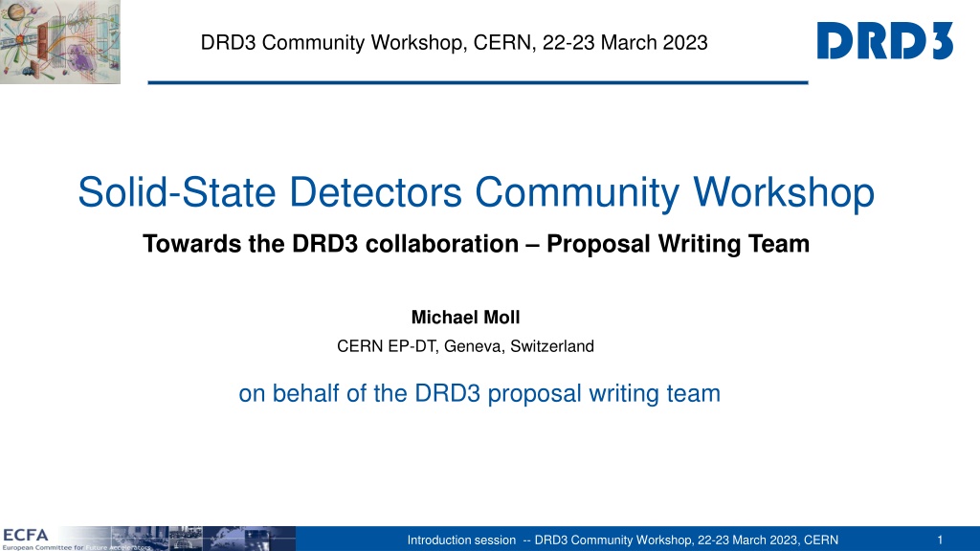Click 22-23 March 2023 in header
980x551 pixels.
pos(625,42)
